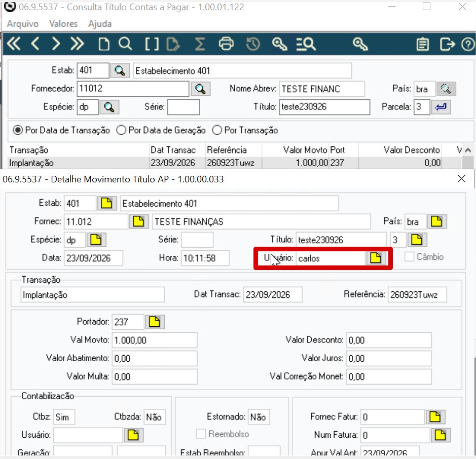The height and width of the screenshot is (459, 476).
Task: Go to the previous record arrow
Action: coord(35,44)
